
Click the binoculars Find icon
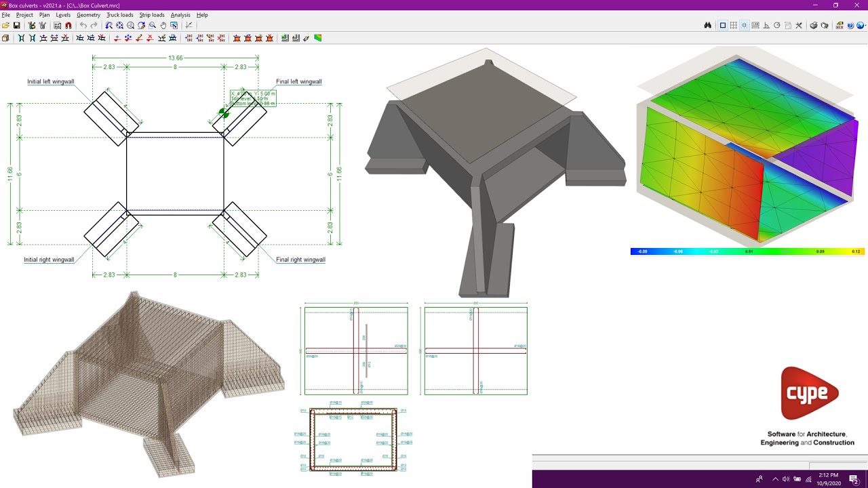pos(707,26)
